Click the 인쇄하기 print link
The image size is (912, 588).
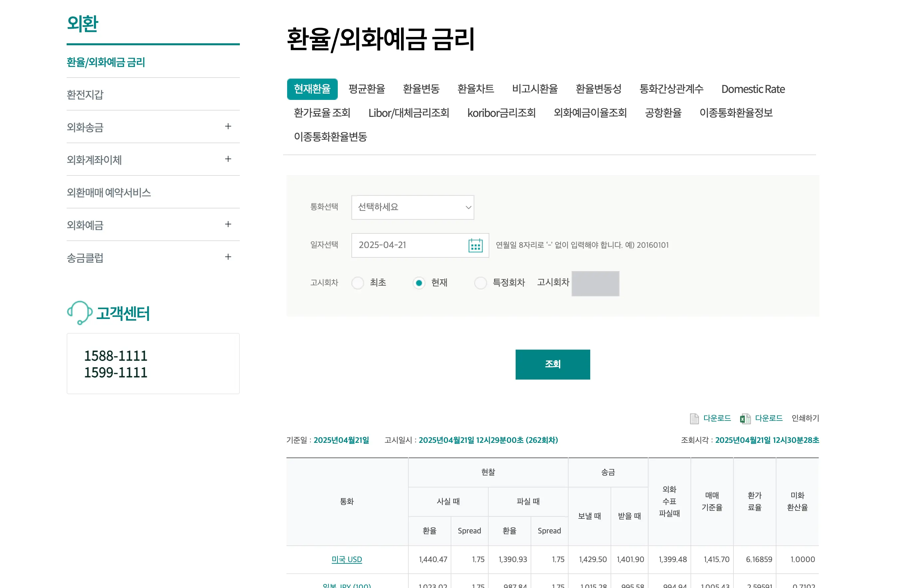click(x=805, y=419)
